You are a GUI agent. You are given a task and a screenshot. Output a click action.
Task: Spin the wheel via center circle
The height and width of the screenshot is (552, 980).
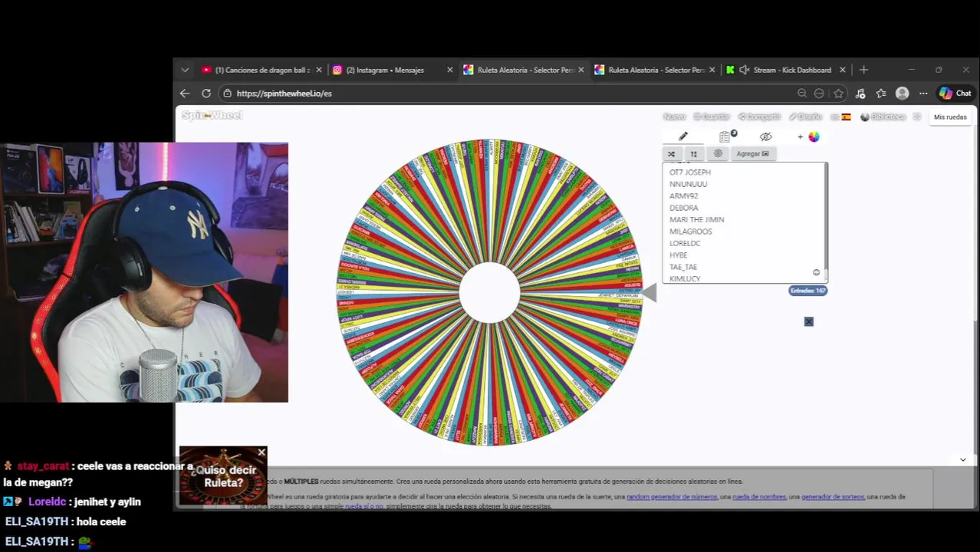pos(489,293)
